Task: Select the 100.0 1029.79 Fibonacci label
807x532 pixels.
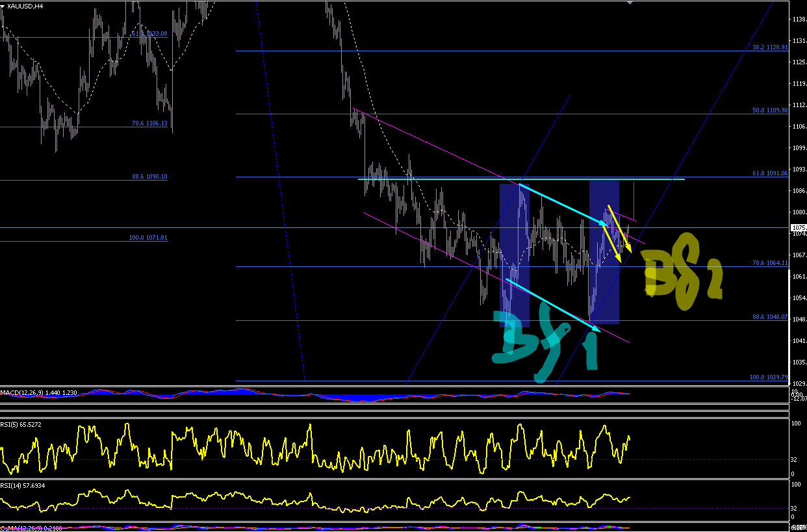Action: click(769, 377)
